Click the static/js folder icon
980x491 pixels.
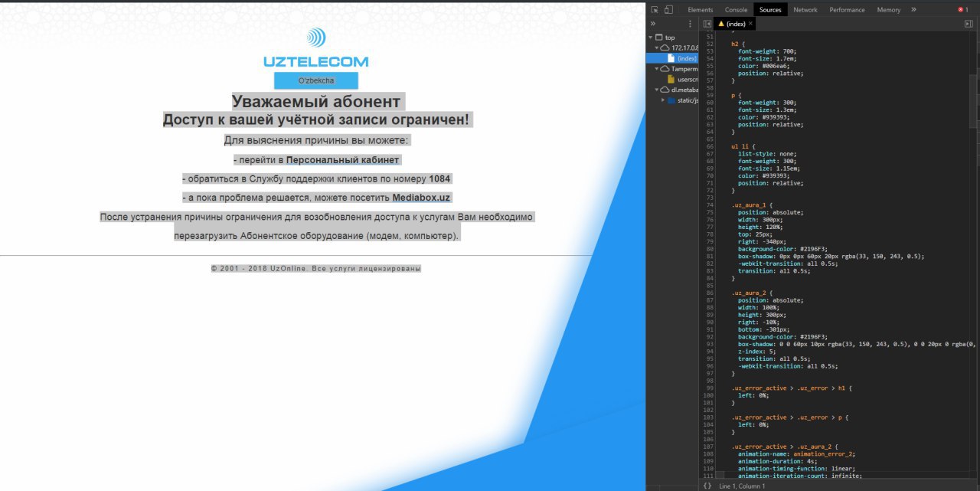pos(671,100)
